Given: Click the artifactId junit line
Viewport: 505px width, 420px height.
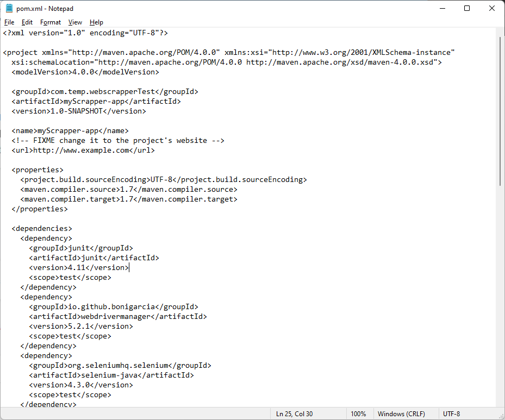Looking at the screenshot, I should click(x=94, y=258).
